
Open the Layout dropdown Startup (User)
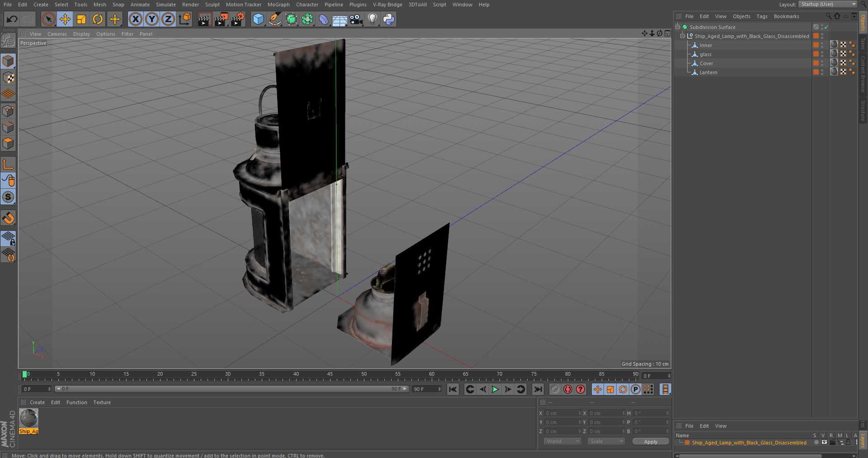click(828, 4)
